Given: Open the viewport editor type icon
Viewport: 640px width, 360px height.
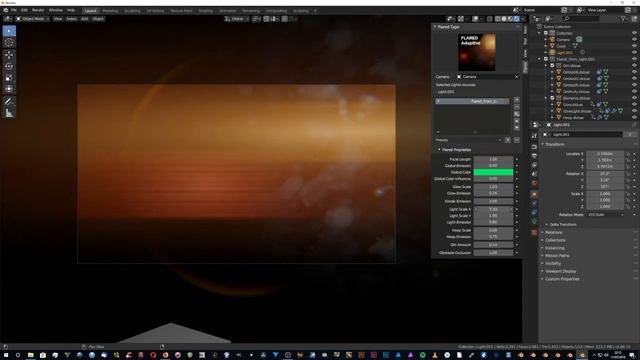Looking at the screenshot, I should coord(7,19).
